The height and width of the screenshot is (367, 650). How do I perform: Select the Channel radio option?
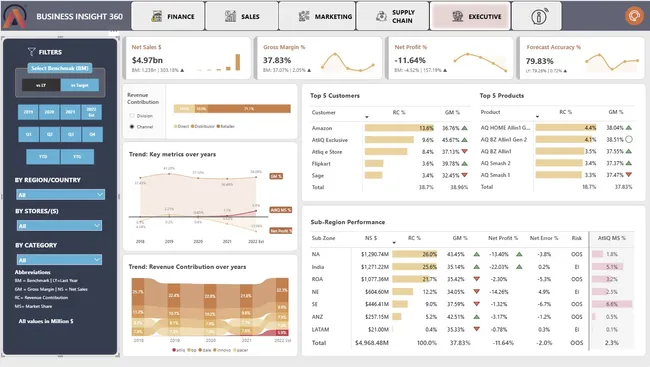132,126
